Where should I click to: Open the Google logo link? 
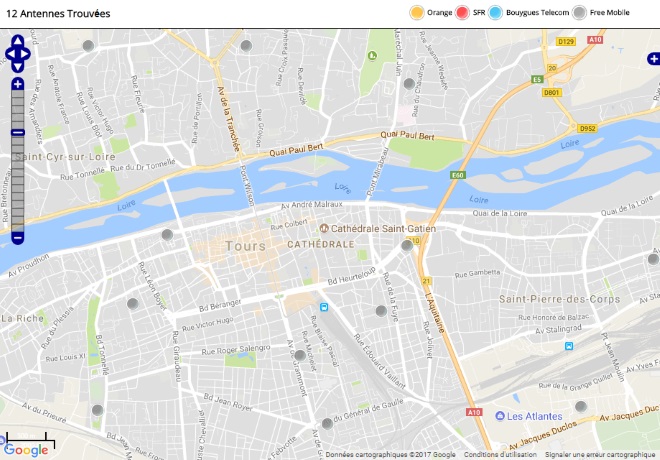(x=26, y=450)
